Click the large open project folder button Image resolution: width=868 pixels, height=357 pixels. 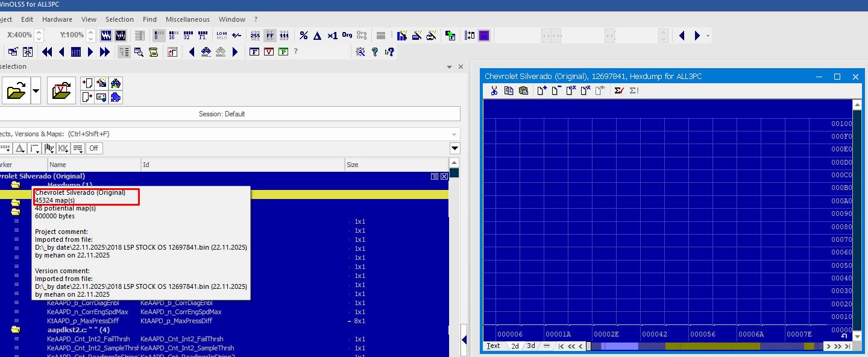[x=15, y=91]
